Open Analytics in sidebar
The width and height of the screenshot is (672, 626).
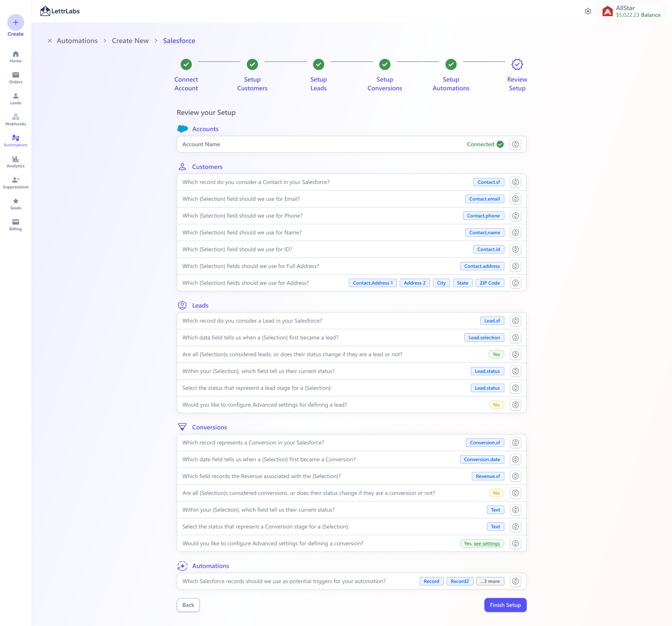[15, 162]
